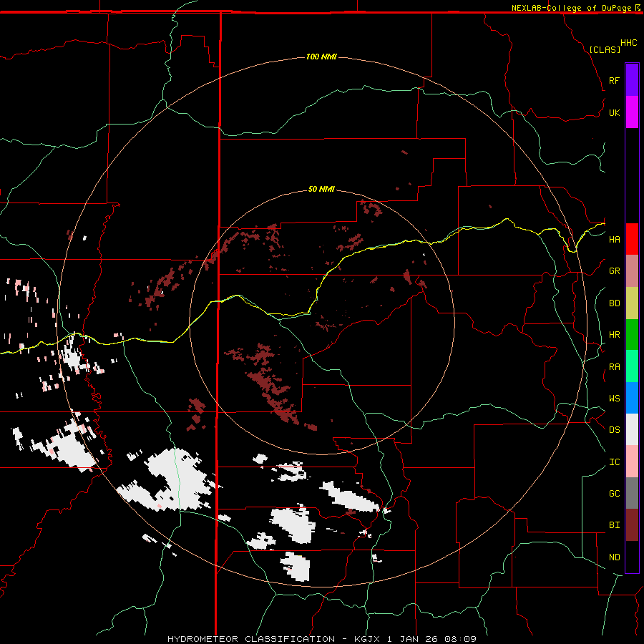The width and height of the screenshot is (644, 644).
Task: Click the light green RA swatch
Action: (x=632, y=366)
